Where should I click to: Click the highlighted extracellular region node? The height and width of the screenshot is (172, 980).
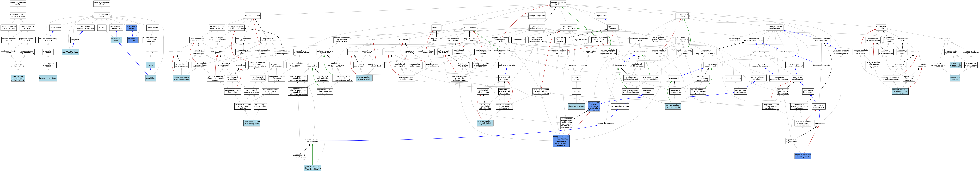coord(132,27)
